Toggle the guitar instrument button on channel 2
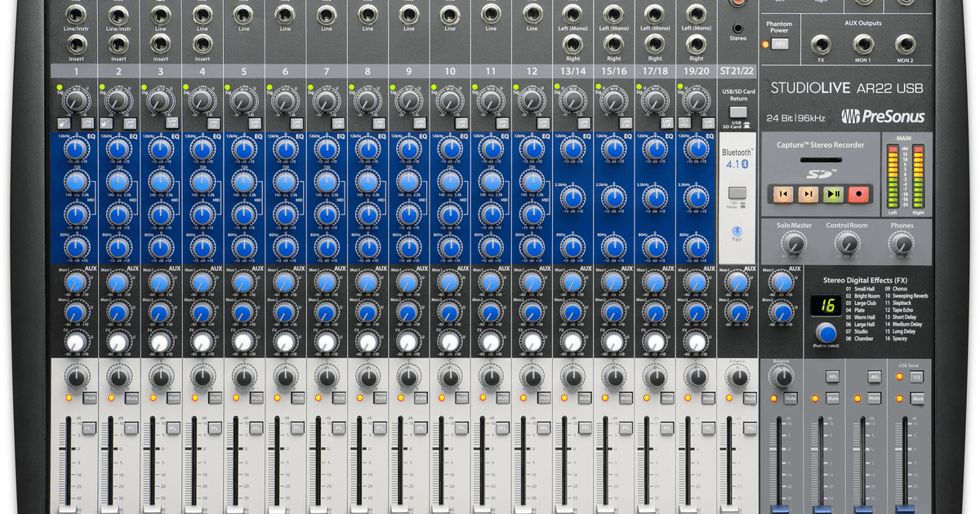Image resolution: width=980 pixels, height=514 pixels. 107,122
